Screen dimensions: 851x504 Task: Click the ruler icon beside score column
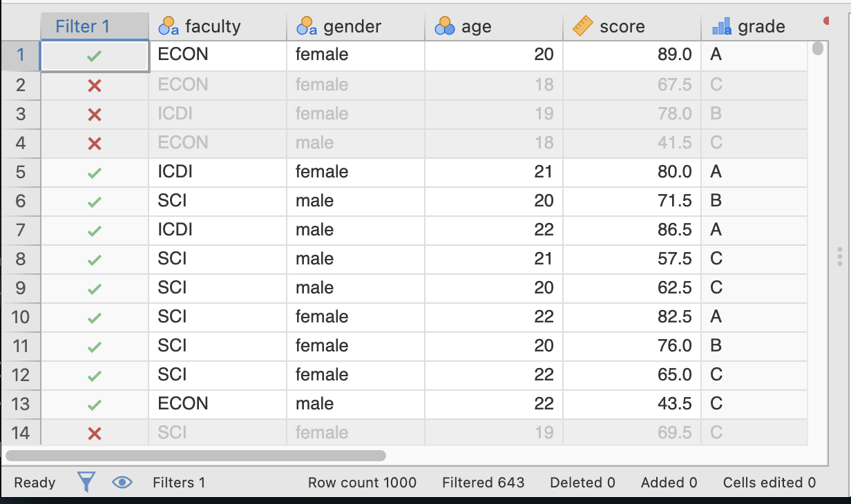pyautogui.click(x=583, y=27)
